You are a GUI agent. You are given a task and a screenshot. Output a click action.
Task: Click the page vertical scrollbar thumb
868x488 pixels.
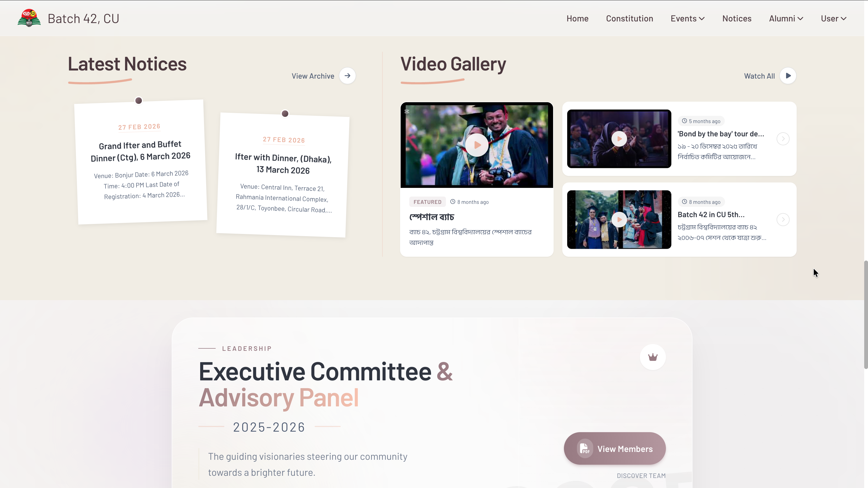click(866, 315)
